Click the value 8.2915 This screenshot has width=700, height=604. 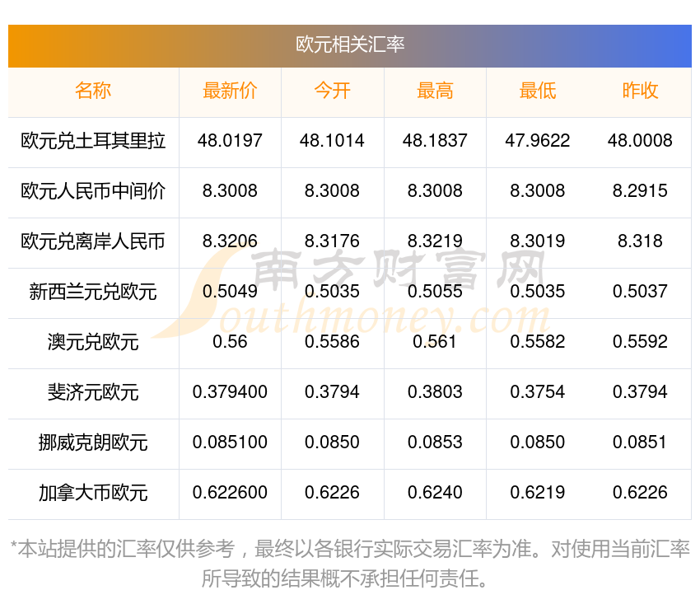point(640,191)
